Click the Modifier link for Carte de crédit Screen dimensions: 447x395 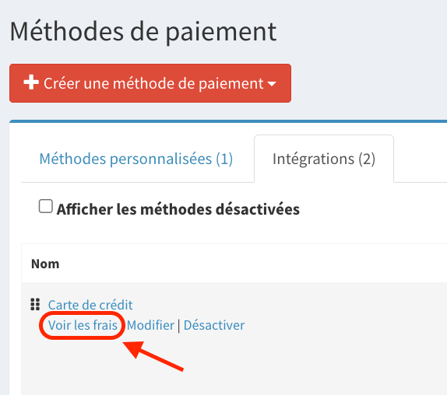click(150, 325)
